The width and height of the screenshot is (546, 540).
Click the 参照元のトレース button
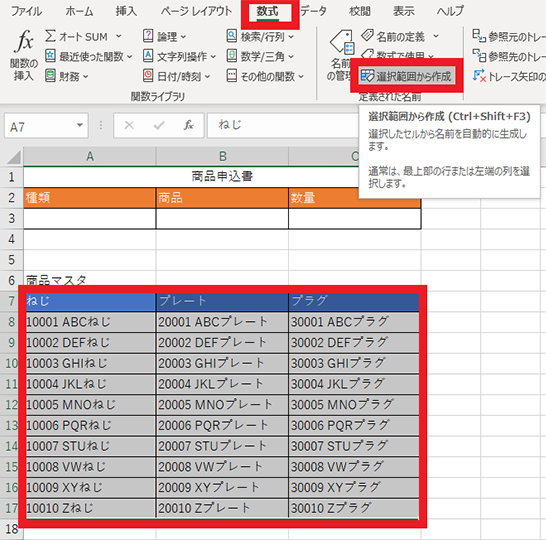(509, 36)
